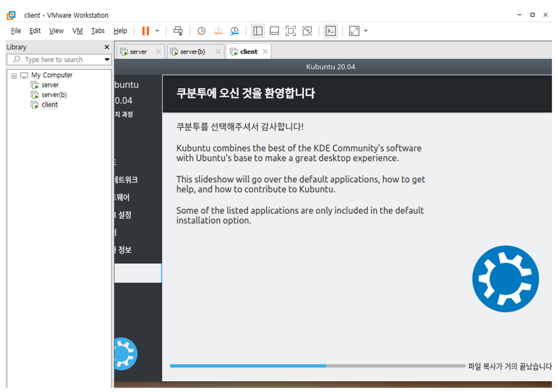The image size is (558, 392).
Task: Open the Help menu
Action: coord(120,31)
